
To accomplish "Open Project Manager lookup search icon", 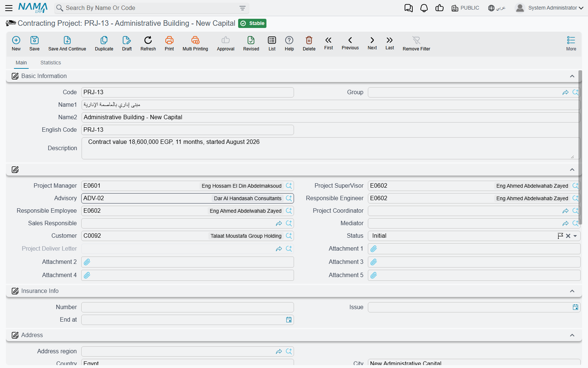I will (x=289, y=186).
